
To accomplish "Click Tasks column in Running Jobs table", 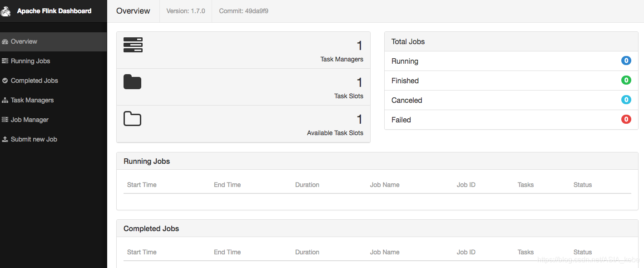I will click(525, 185).
